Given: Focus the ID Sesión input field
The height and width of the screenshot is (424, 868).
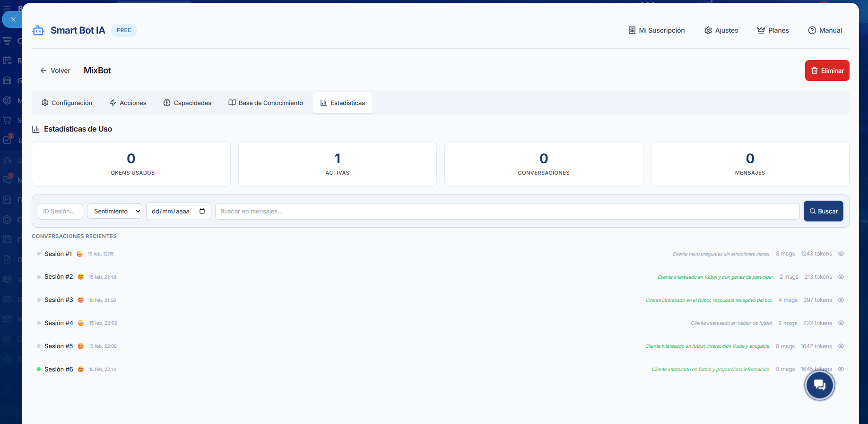Looking at the screenshot, I should [61, 212].
